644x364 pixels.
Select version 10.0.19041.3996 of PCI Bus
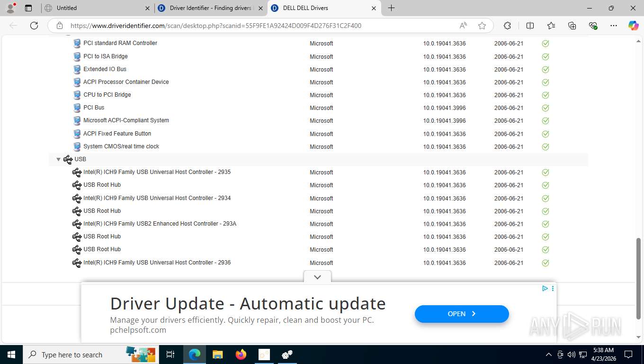(444, 108)
